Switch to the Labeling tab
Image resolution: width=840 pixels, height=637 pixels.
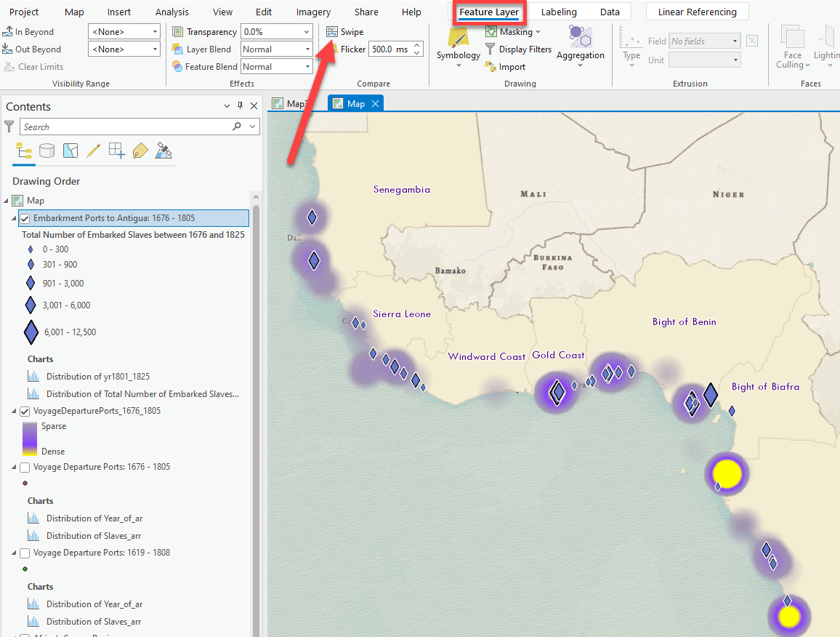point(559,12)
